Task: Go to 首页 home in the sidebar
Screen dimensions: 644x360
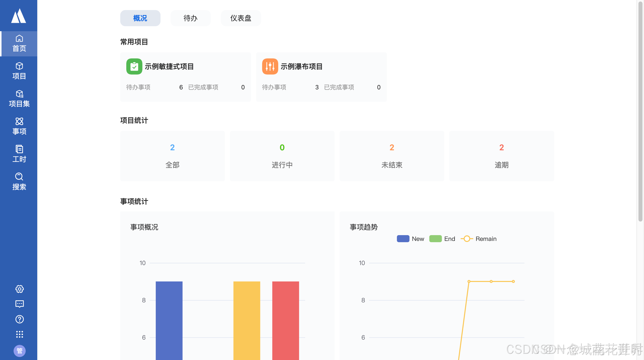Action: [19, 44]
